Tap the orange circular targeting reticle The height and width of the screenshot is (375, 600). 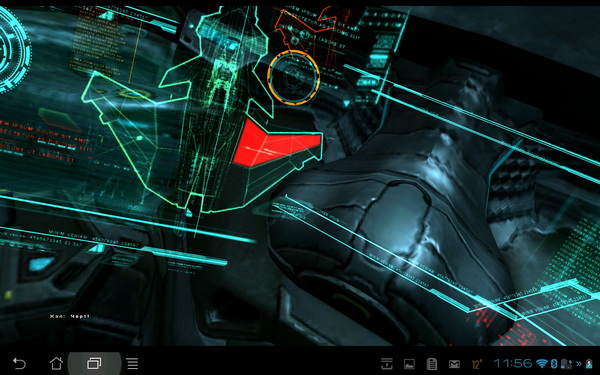coord(294,78)
